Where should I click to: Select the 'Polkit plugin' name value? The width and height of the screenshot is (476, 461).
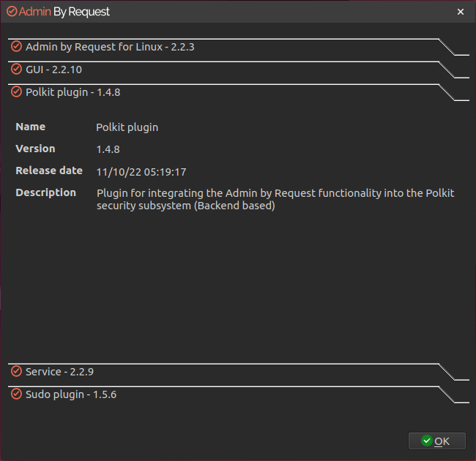[127, 127]
